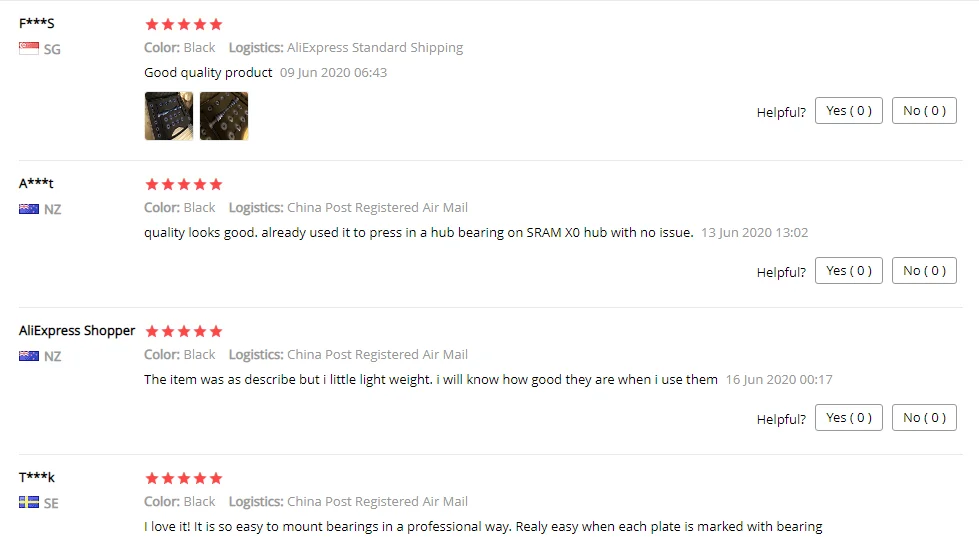The width and height of the screenshot is (979, 537).
Task: Click the star rating of T***k review
Action: point(184,478)
